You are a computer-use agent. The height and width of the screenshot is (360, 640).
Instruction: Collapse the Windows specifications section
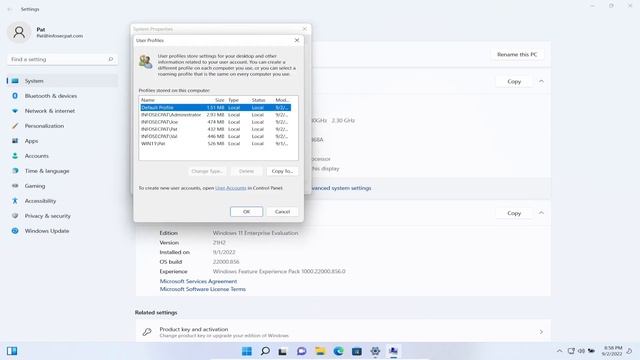541,213
